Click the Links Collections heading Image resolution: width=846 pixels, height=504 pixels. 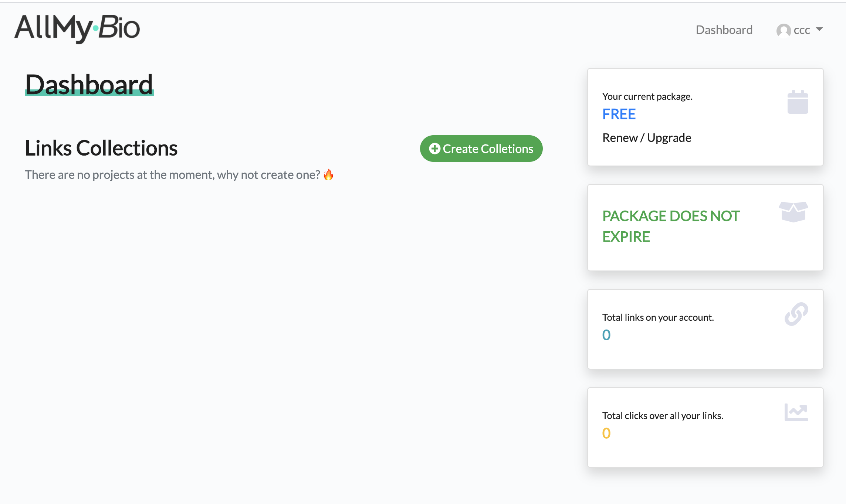tap(101, 148)
